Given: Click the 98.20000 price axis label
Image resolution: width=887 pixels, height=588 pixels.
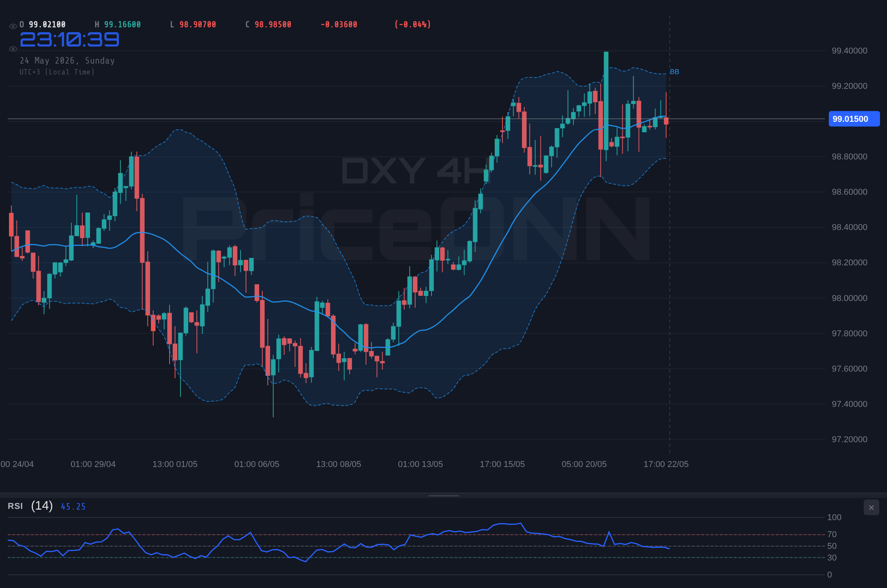Looking at the screenshot, I should (849, 263).
